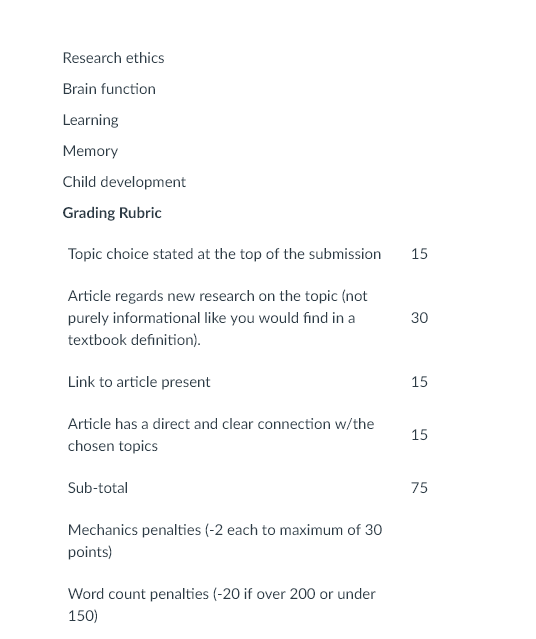Viewport: 536px width, 639px height.
Task: Click the 'textbook definition).' line of text
Action: coord(134,340)
